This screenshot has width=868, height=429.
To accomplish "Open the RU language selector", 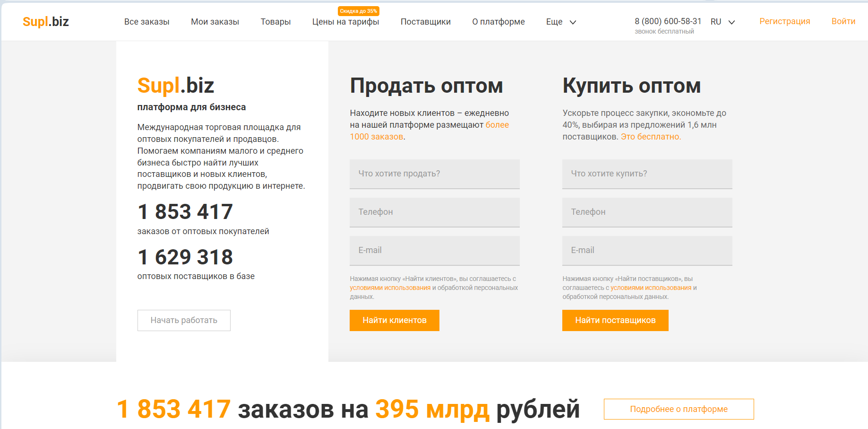I will point(722,22).
